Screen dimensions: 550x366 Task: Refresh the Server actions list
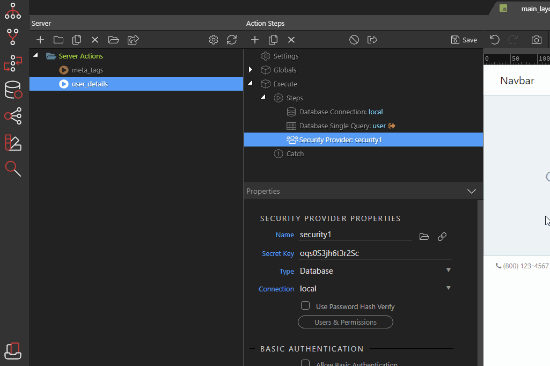pyautogui.click(x=232, y=40)
